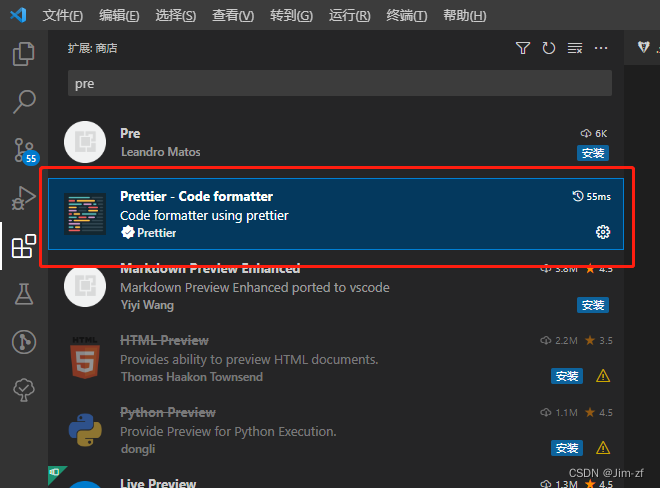Click the HTML Preview HTML5 icon
660x488 pixels.
coord(85,357)
